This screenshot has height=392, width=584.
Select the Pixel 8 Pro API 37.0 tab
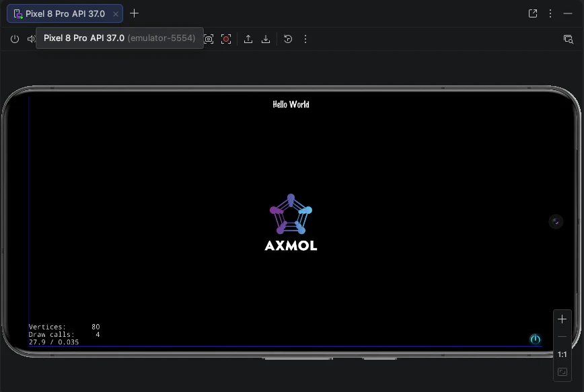coord(65,13)
